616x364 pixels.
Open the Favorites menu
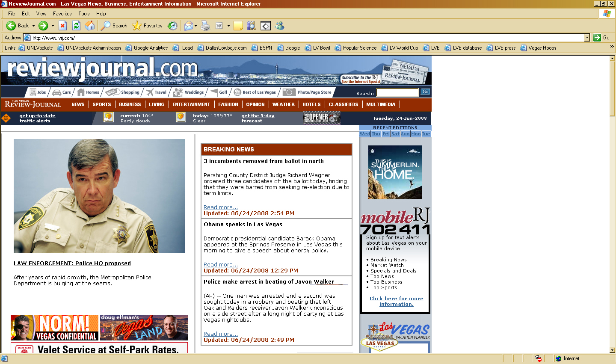click(62, 14)
